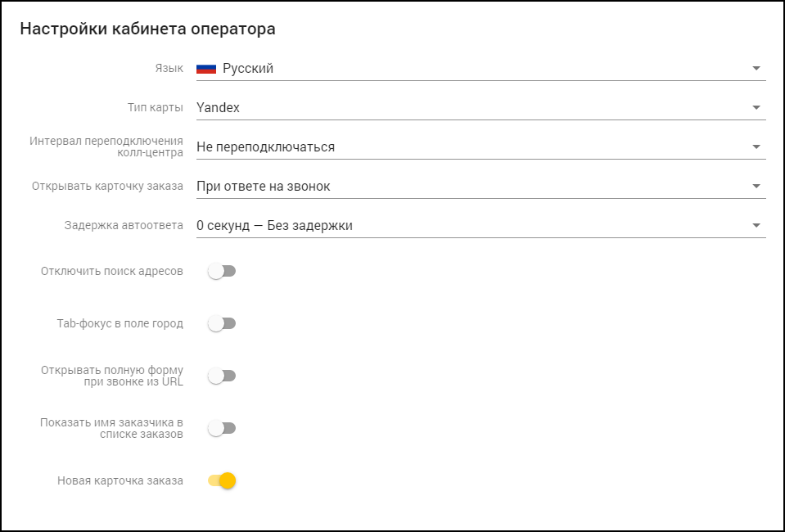Click 'При ответе на звонок' value
This screenshot has height=532, width=785.
pos(263,187)
